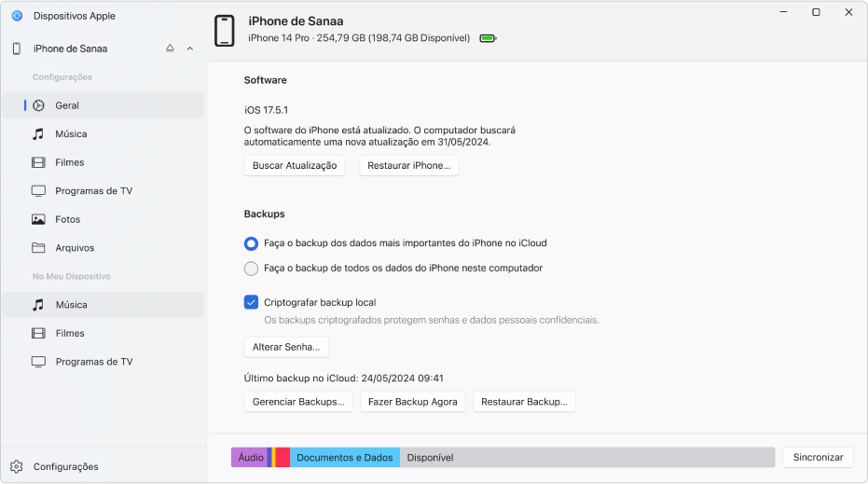Click Buscar Atualização button
868x484 pixels.
click(x=295, y=166)
